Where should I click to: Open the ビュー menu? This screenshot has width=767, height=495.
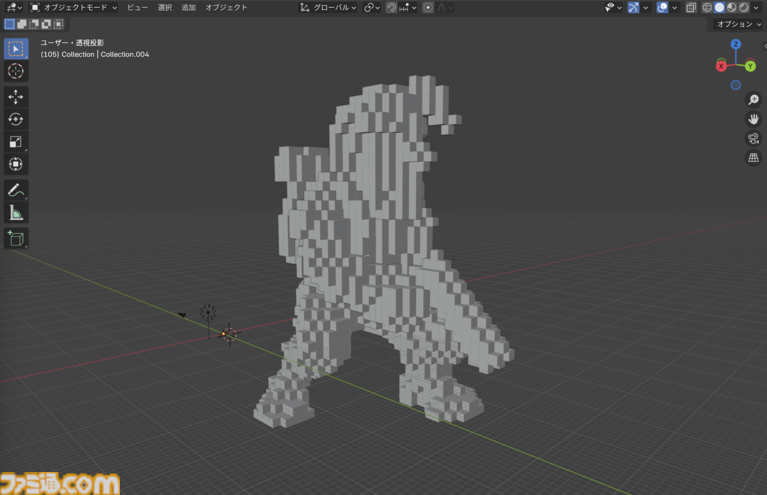point(137,7)
